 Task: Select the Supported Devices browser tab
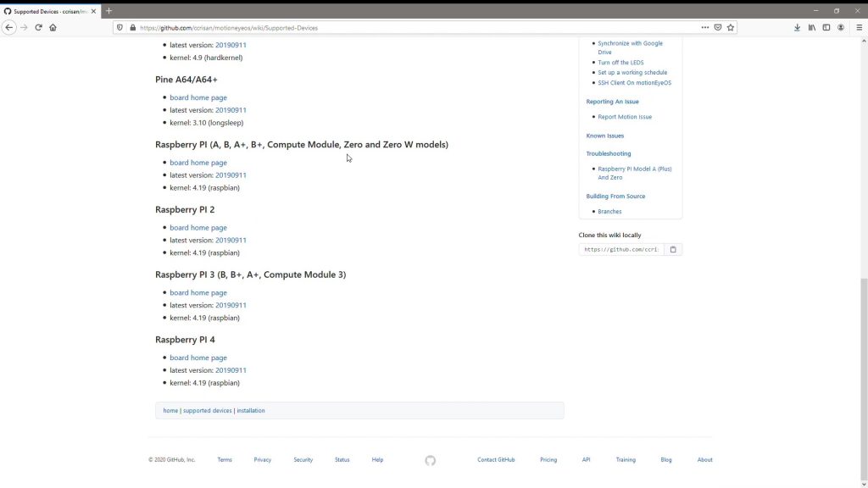[x=49, y=10]
